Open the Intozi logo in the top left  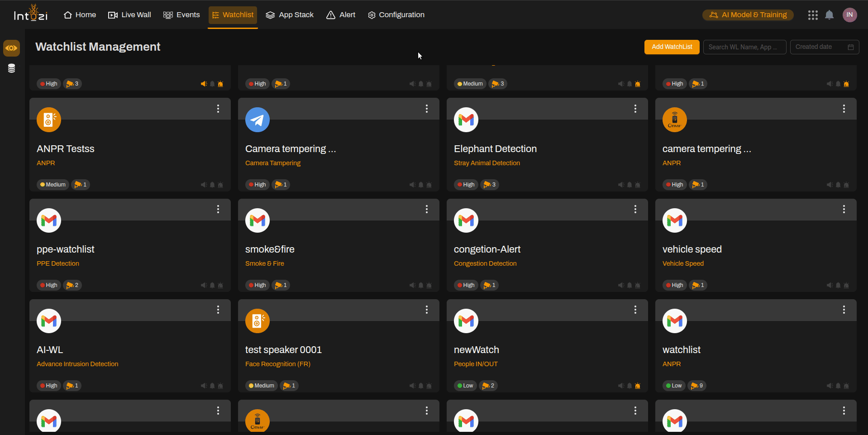point(30,14)
